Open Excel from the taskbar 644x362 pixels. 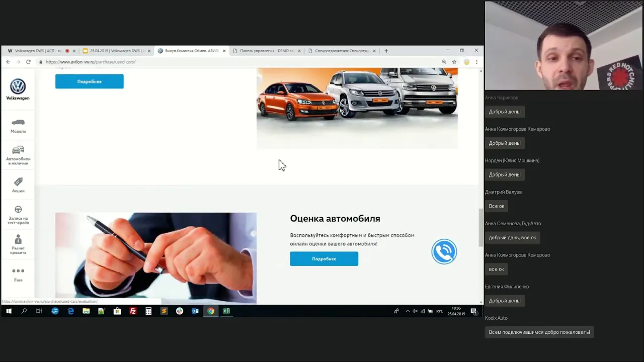click(226, 311)
